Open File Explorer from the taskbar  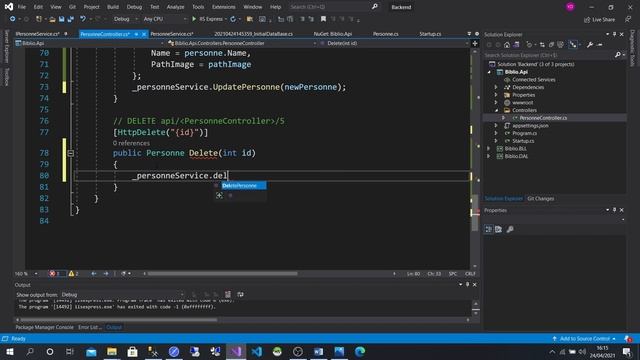[112, 351]
